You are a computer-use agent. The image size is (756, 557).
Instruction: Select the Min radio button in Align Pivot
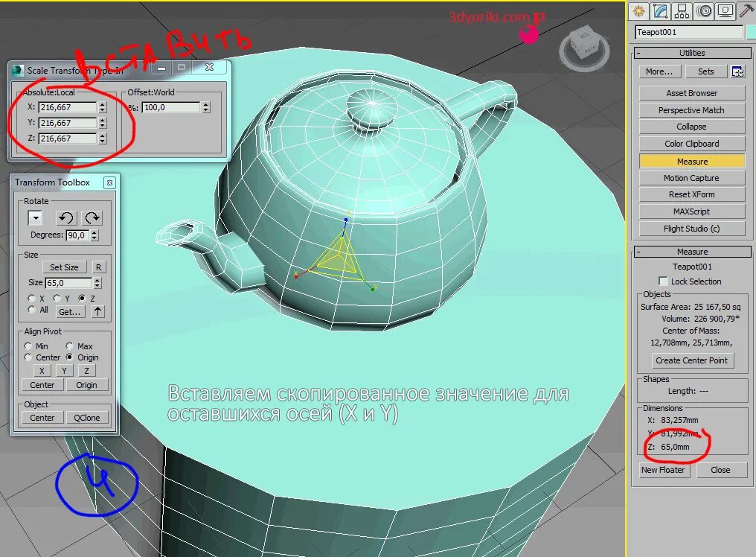(28, 346)
